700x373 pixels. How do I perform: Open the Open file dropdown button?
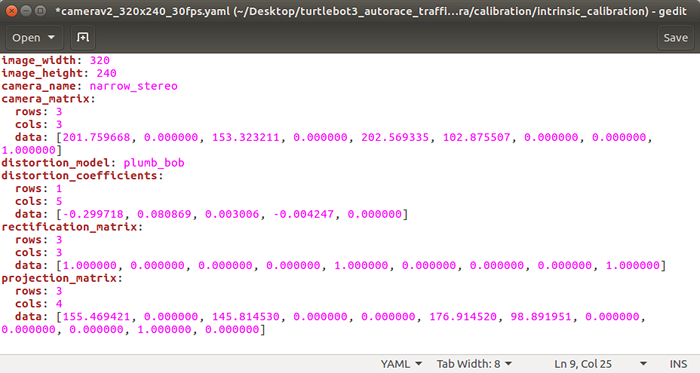click(x=33, y=37)
